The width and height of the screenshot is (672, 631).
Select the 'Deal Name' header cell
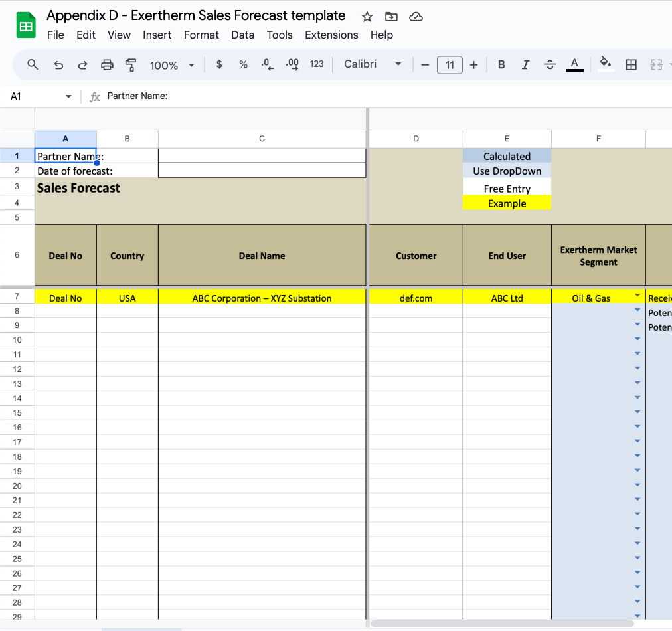(x=262, y=255)
